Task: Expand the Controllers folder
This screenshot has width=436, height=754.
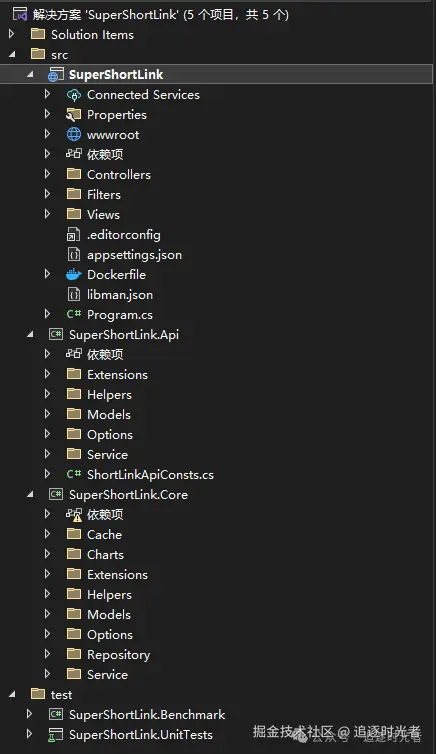Action: [x=47, y=174]
